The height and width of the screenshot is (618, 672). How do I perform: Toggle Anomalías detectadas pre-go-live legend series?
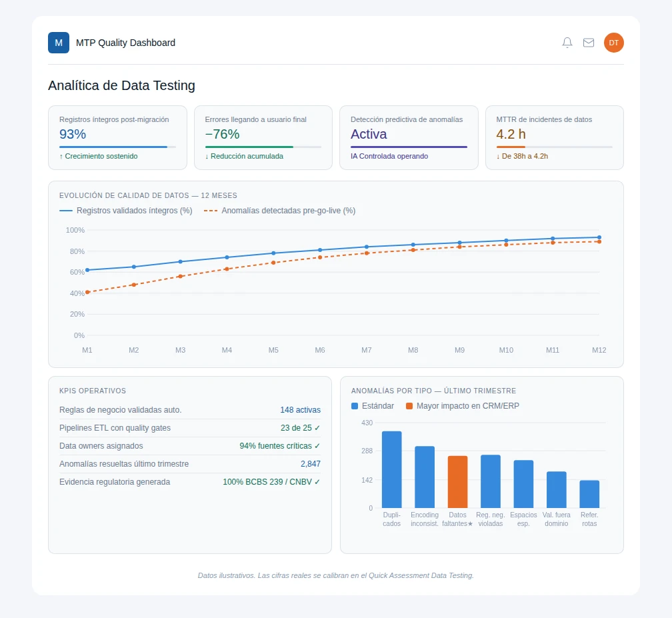pos(279,211)
